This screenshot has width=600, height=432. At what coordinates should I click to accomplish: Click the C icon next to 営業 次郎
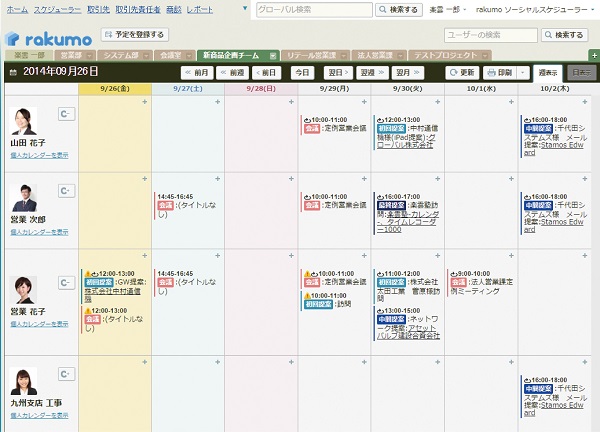click(x=66, y=190)
